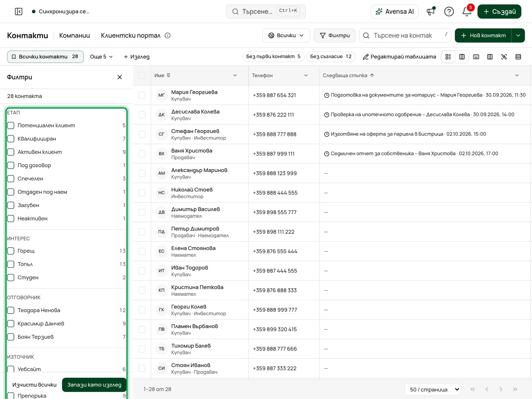The width and height of the screenshot is (532, 399).
Task: Expand the Всички dropdown
Action: coord(286,36)
